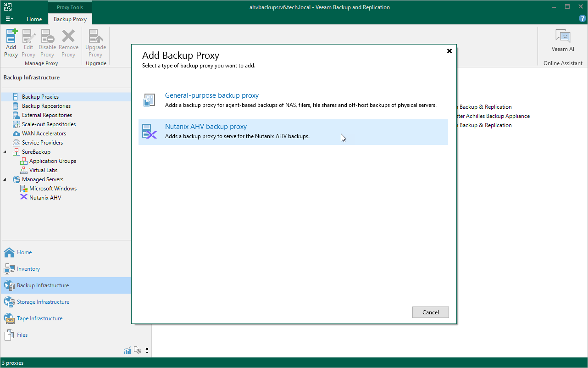Click the 'Add Backup Proxy' dialog title
The image size is (588, 368).
(181, 56)
